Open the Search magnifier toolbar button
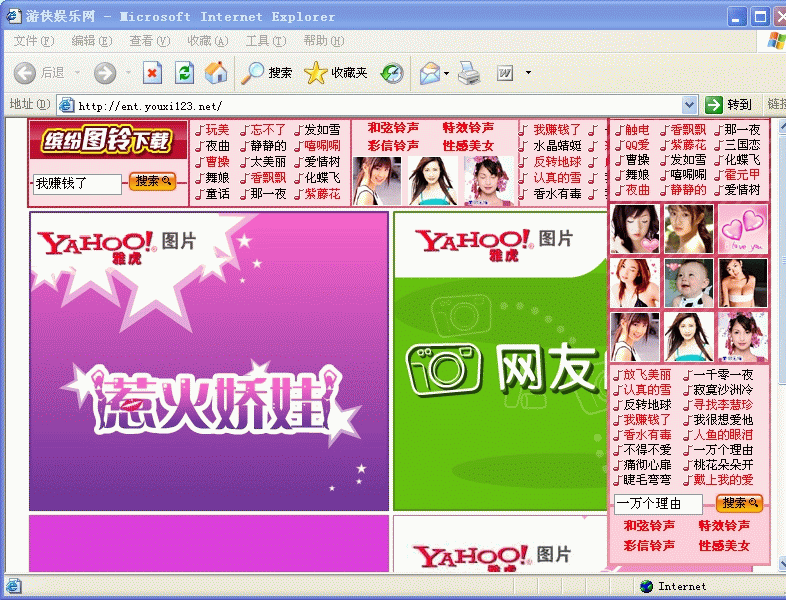This screenshot has width=786, height=600. click(266, 73)
